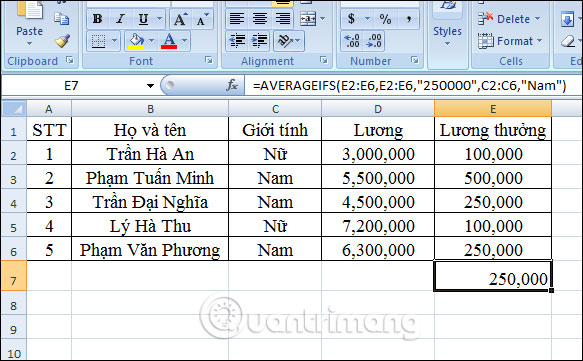Align text right
This screenshot has width=583, height=361.
click(x=283, y=19)
